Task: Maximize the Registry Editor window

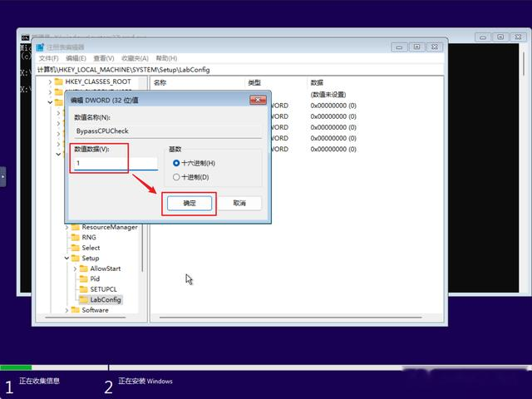Action: (x=417, y=47)
